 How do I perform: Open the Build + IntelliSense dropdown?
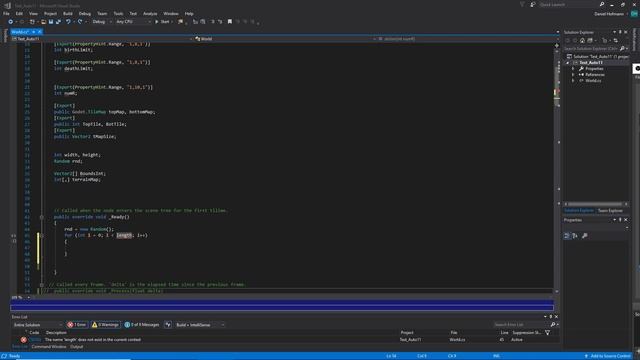200,325
